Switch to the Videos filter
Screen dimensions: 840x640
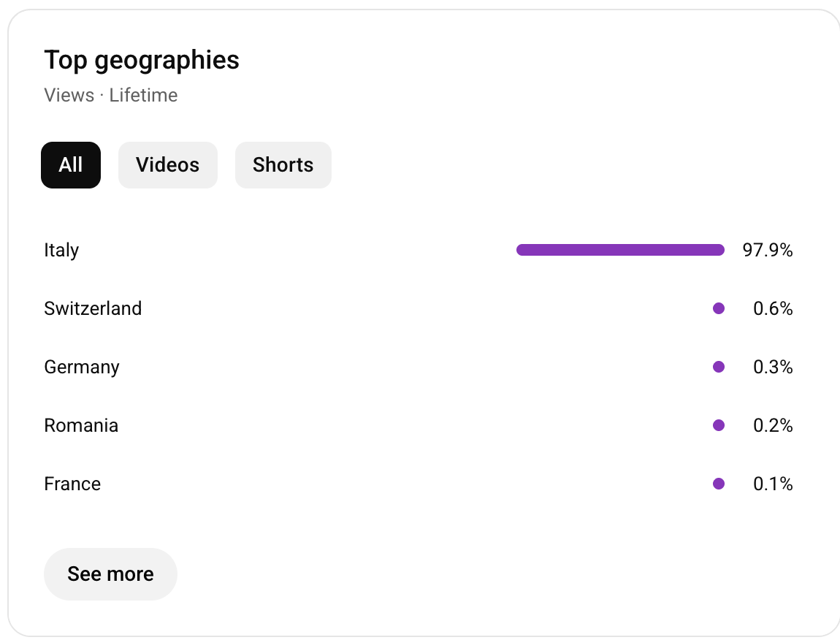coord(167,165)
